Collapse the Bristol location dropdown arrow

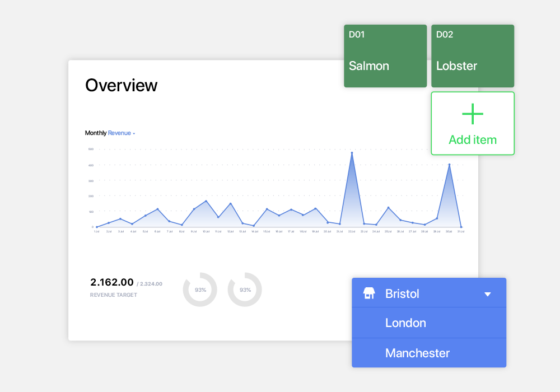pos(488,294)
